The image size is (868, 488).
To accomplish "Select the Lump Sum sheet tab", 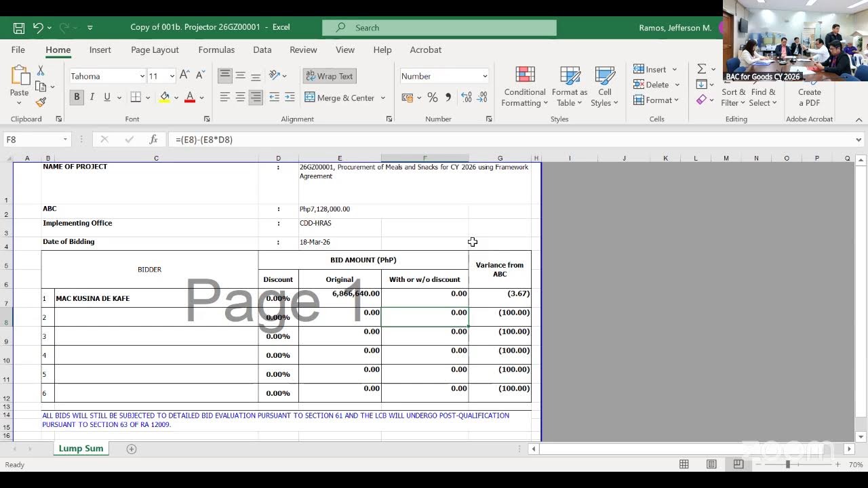I will (81, 449).
